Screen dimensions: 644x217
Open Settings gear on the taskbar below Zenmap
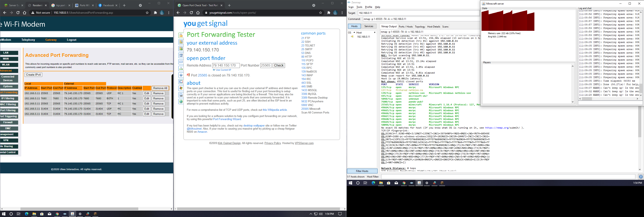pos(427,183)
